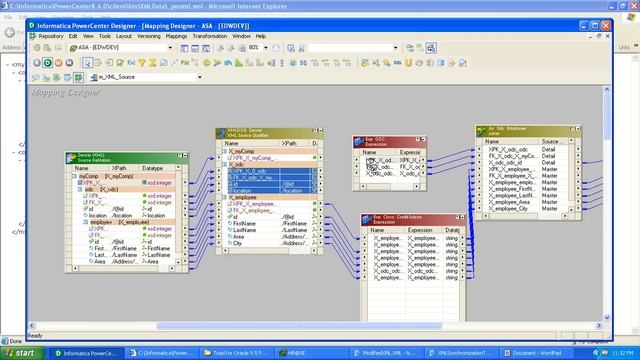
Task: Toggle the Navigator window view button
Action: 184,48
